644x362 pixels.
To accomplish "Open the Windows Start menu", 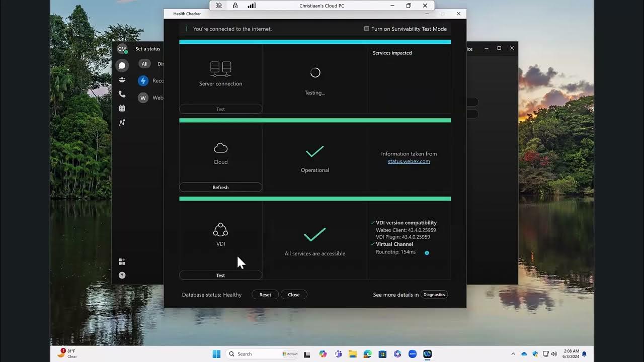I will (216, 354).
